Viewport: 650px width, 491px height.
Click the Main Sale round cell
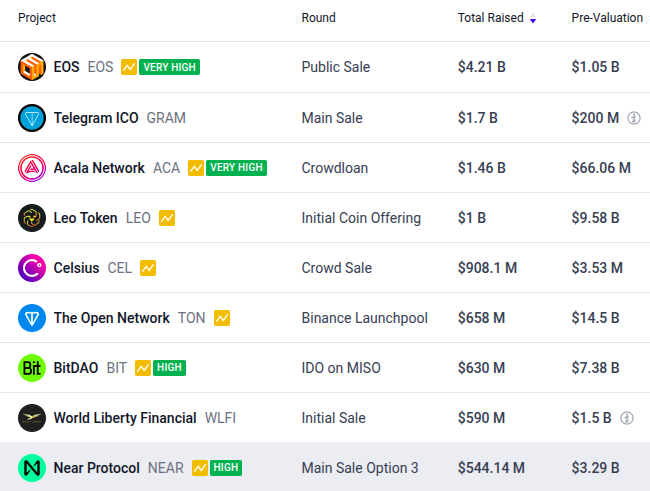[x=332, y=118]
